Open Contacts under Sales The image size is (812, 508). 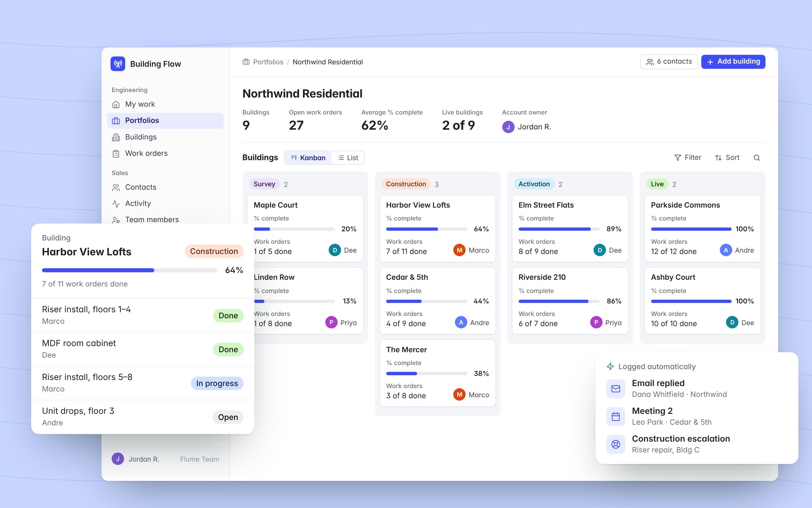[165, 187]
